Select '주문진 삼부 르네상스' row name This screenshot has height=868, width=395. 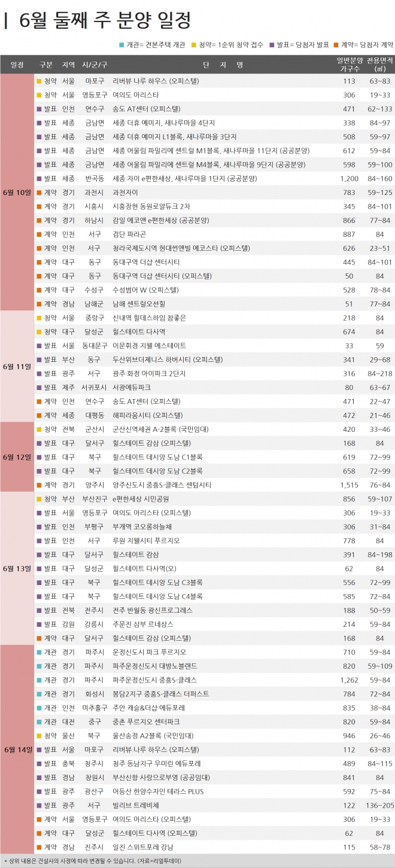(x=142, y=624)
